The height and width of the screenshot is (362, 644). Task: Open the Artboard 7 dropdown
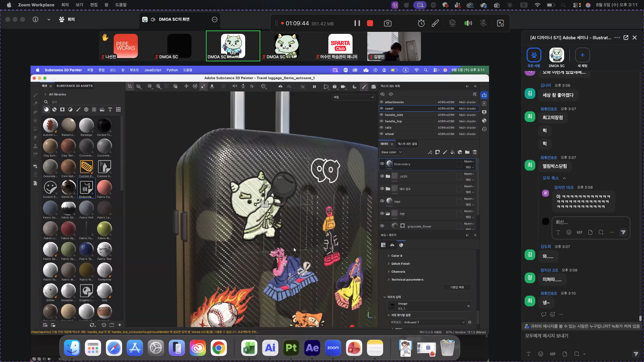tap(434, 322)
